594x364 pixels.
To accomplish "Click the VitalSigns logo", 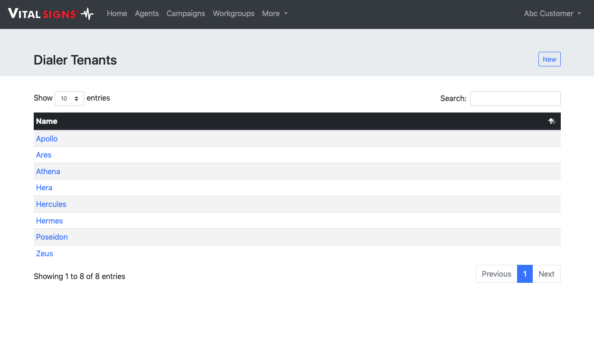I will click(51, 14).
